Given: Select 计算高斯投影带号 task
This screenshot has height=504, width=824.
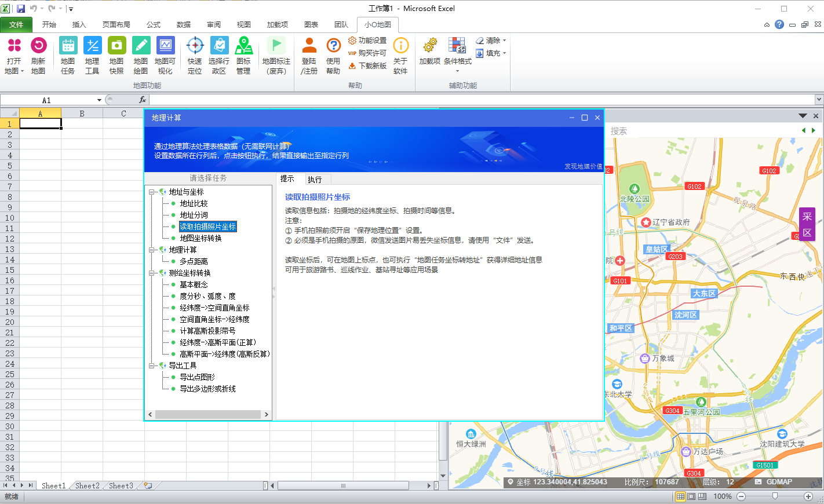Looking at the screenshot, I should (x=207, y=331).
